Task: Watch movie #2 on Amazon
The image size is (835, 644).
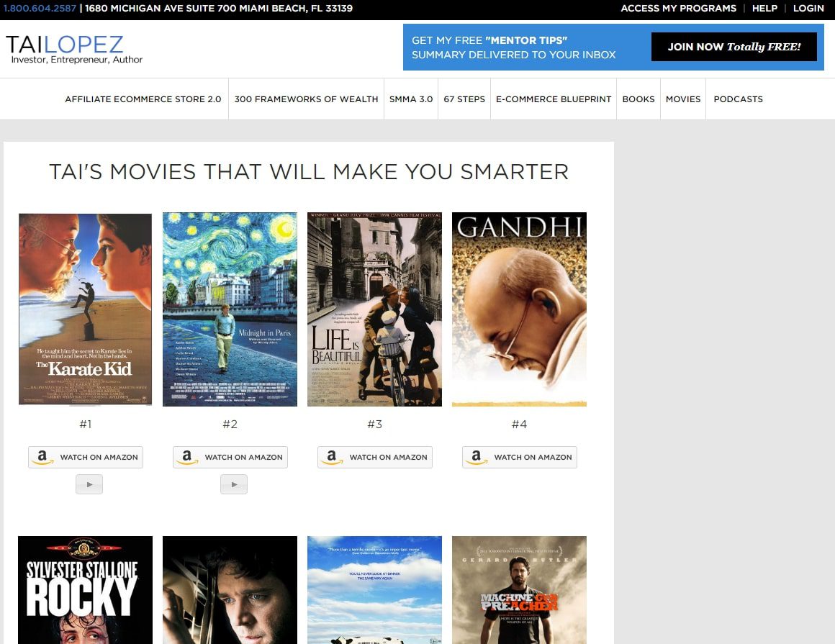Action: pos(230,457)
